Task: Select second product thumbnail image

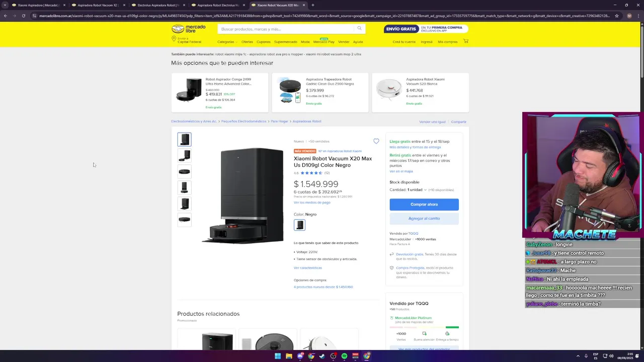Action: click(x=184, y=155)
